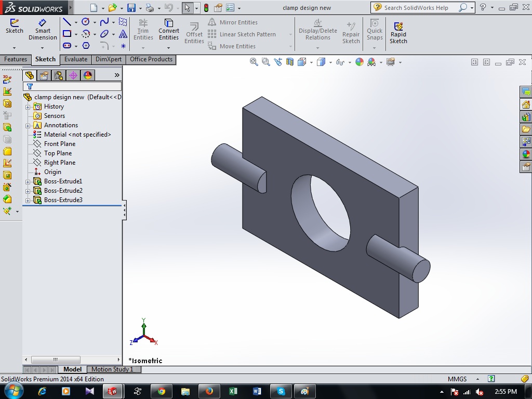Open DisplayManager tab in left panel
The width and height of the screenshot is (532, 399).
(x=88, y=75)
